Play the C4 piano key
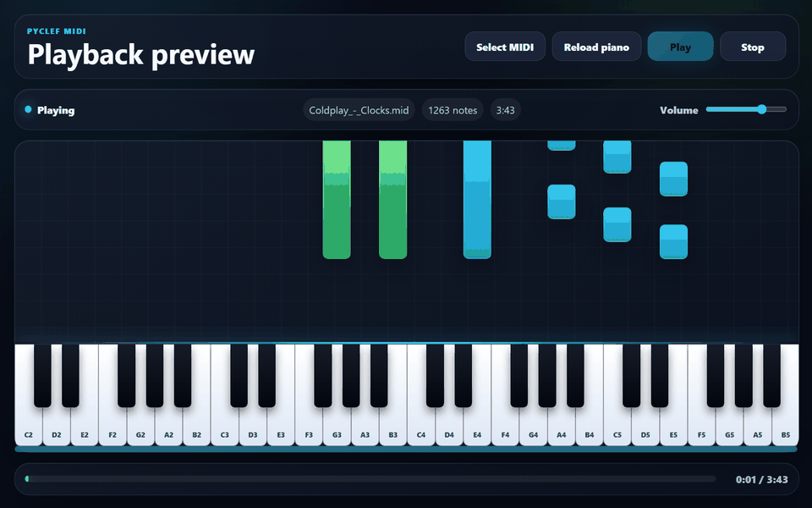Viewport: 812px width, 508px height. 421,428
